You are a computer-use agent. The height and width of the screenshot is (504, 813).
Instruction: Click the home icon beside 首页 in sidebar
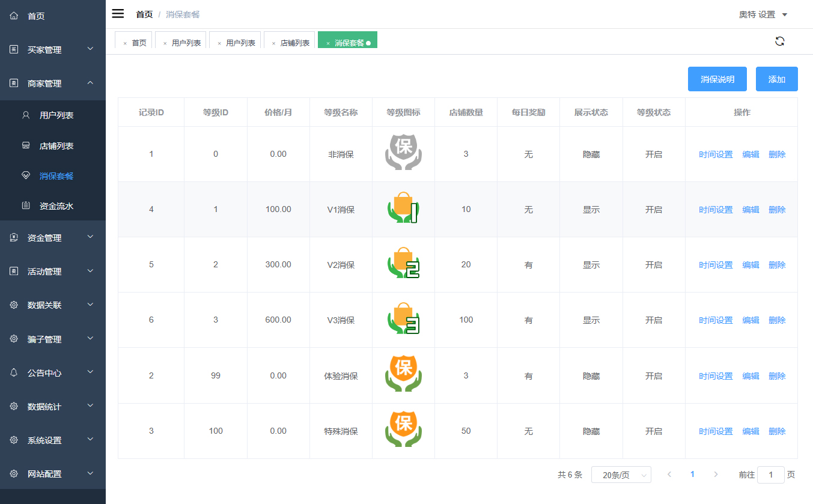(14, 16)
